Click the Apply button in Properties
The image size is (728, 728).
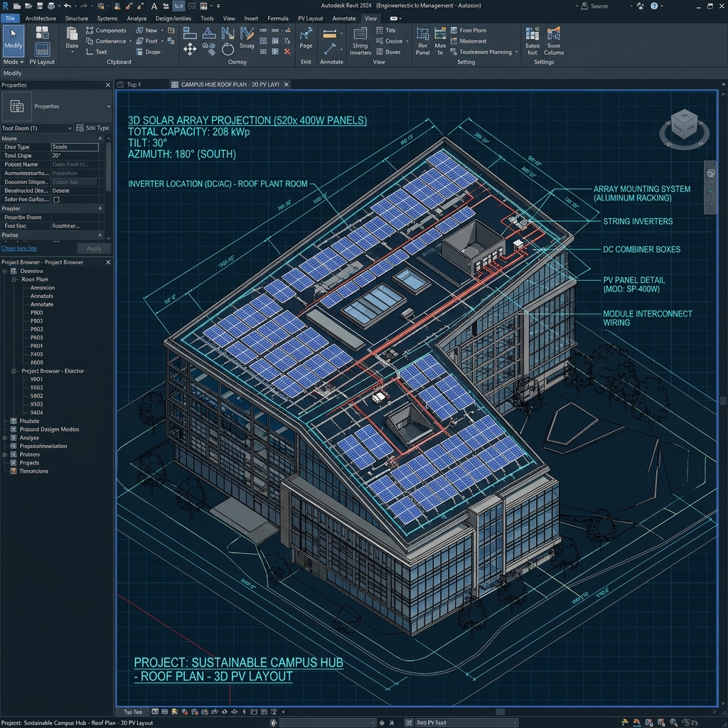(94, 249)
